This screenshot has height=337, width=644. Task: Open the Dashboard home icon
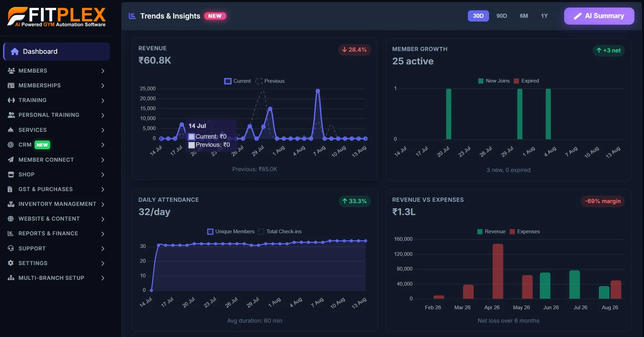15,52
